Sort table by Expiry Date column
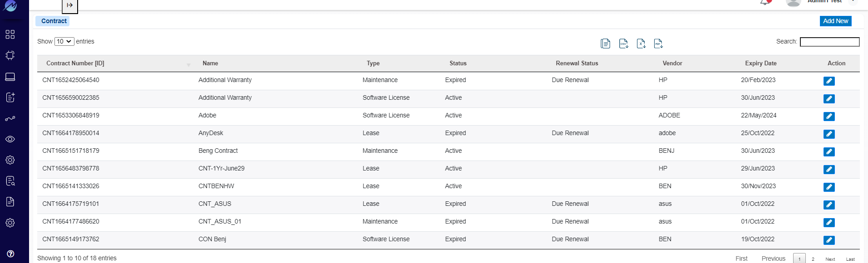Image resolution: width=868 pixels, height=263 pixels. click(761, 63)
